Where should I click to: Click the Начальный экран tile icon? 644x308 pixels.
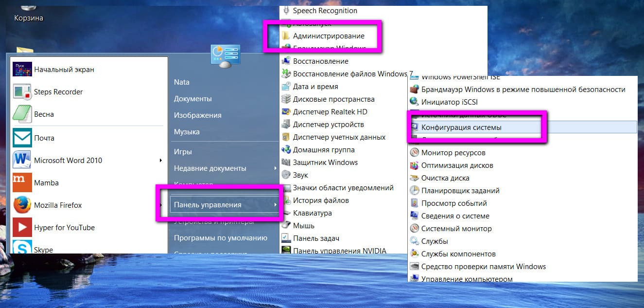click(x=22, y=70)
